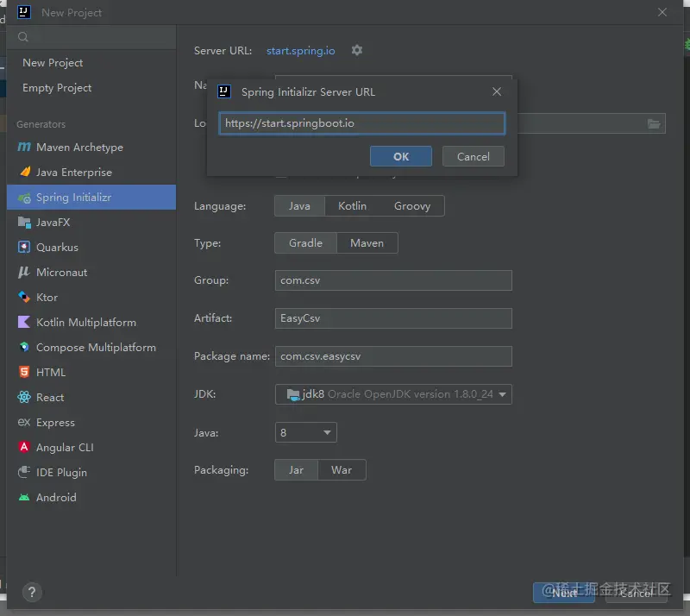
Task: Click the Maven Archetype generator icon
Action: (x=24, y=147)
